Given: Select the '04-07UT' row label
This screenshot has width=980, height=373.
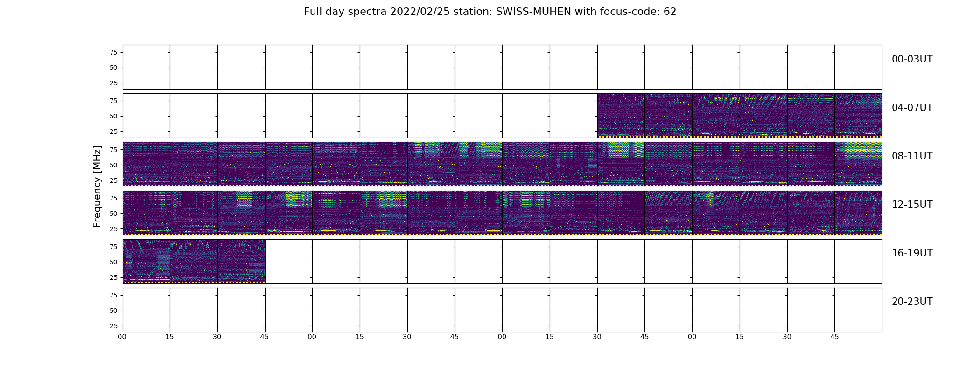Looking at the screenshot, I should [x=912, y=108].
